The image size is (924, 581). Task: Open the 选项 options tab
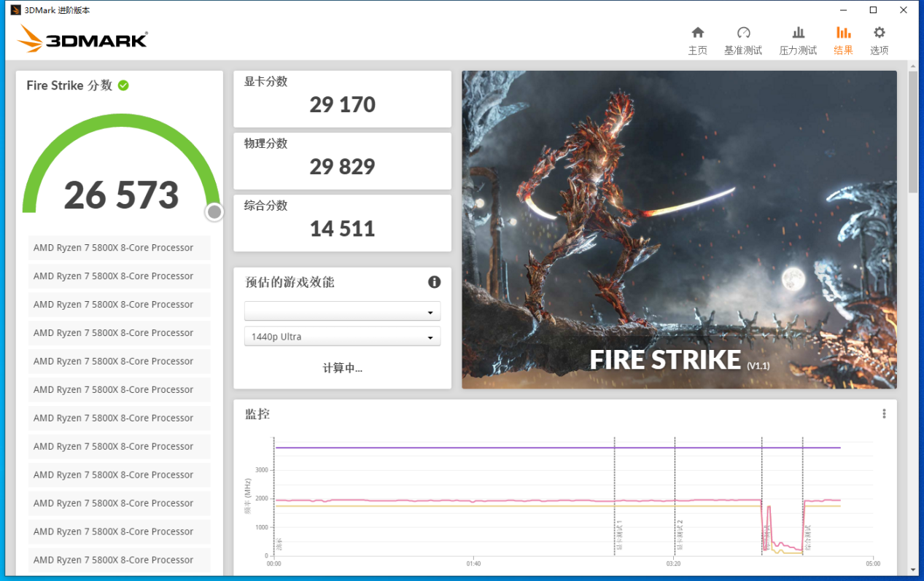[880, 41]
